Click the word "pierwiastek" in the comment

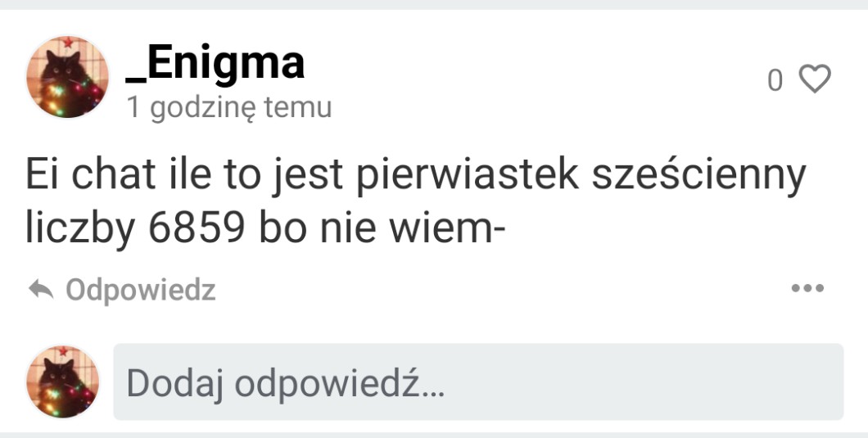[468, 176]
